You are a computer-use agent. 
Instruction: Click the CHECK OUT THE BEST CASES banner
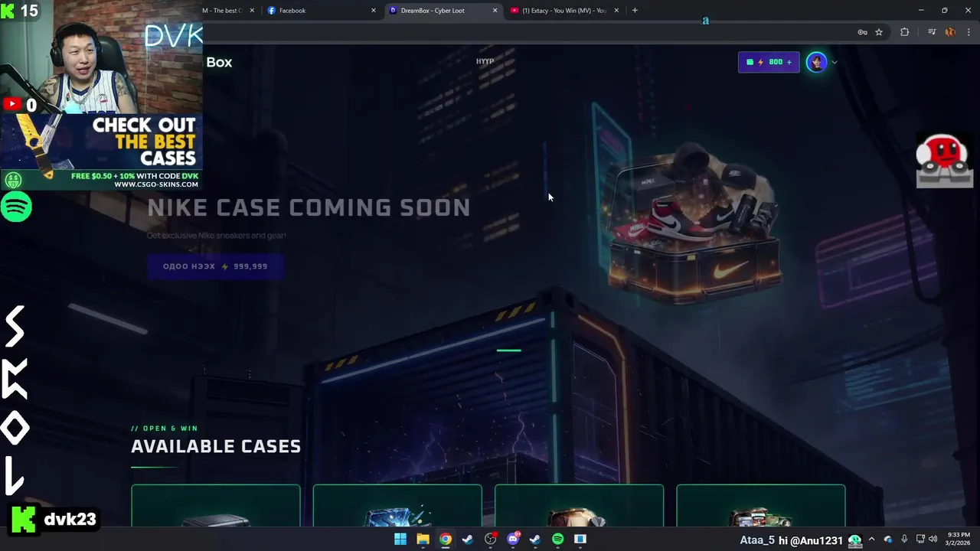101,152
